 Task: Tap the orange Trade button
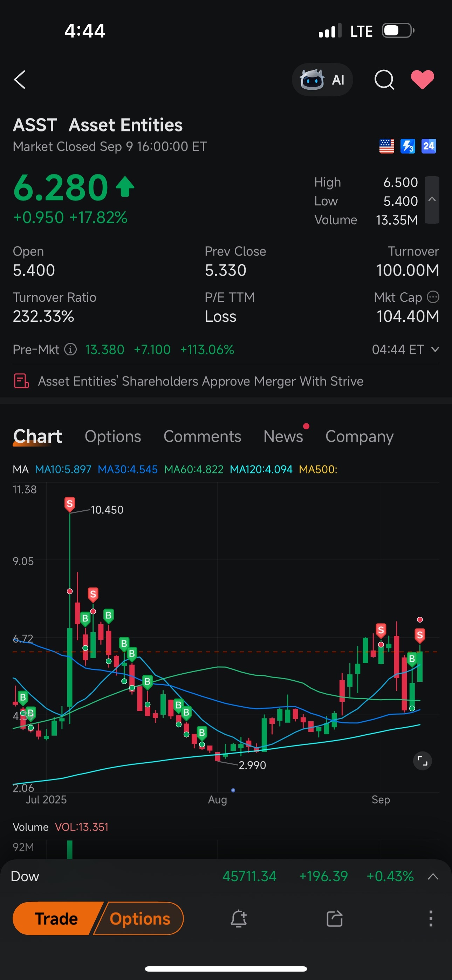pyautogui.click(x=57, y=918)
